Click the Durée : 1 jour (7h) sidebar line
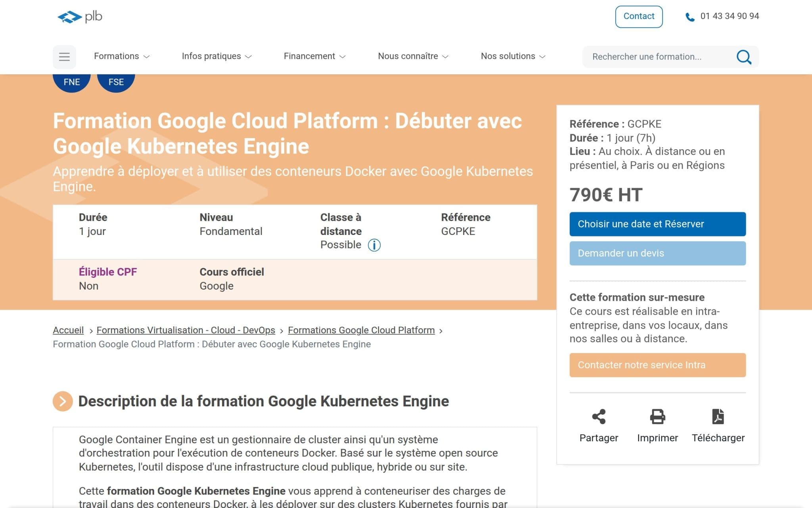Image resolution: width=812 pixels, height=508 pixels. 612,138
